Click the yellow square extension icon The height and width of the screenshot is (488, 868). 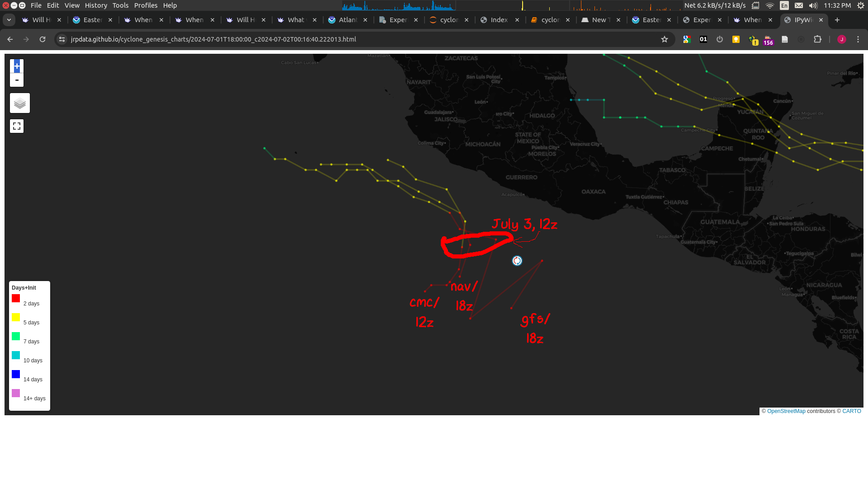click(736, 39)
